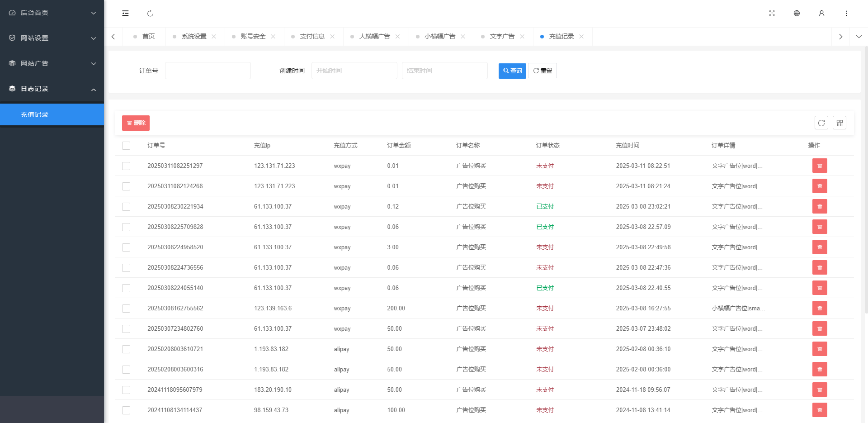Click the red 删除 batch delete button
868x423 pixels.
pos(136,123)
